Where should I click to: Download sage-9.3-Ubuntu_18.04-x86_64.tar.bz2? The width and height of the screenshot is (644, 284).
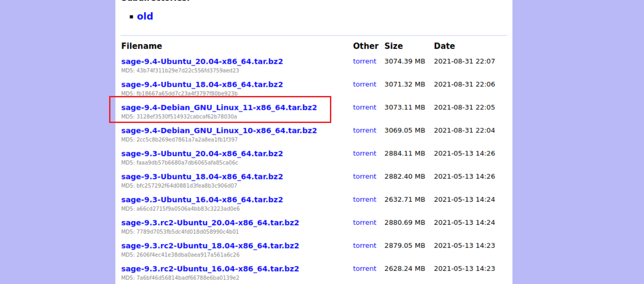point(202,177)
